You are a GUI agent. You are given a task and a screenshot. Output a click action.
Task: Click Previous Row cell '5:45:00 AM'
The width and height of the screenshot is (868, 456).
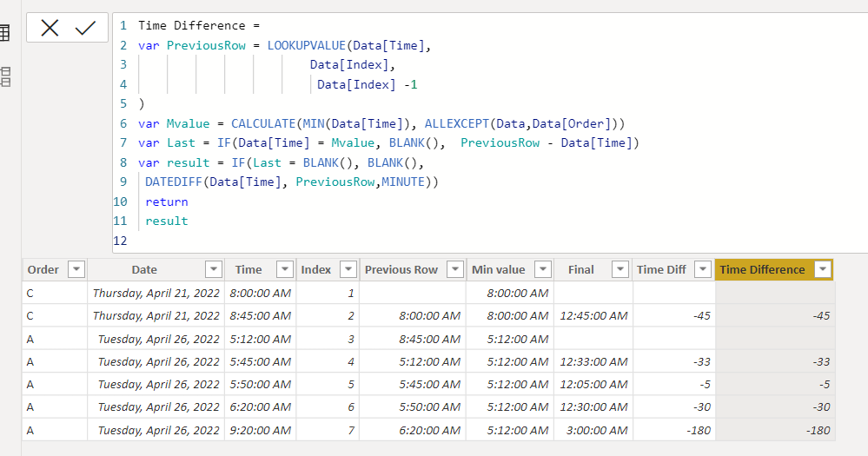click(x=413, y=384)
